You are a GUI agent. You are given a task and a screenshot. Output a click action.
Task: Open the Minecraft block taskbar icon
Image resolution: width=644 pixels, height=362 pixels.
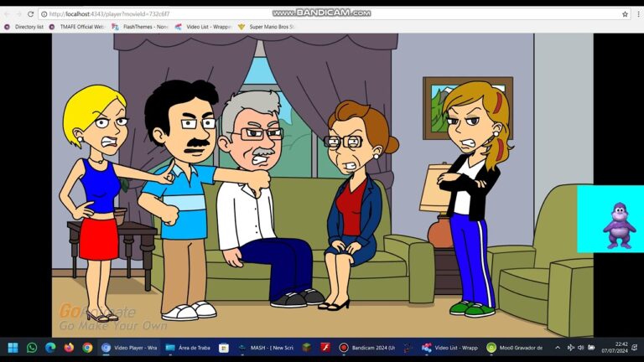[306, 348]
